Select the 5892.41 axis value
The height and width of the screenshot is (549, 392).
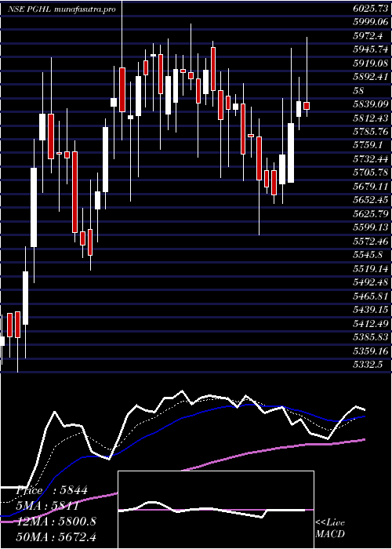coord(370,77)
